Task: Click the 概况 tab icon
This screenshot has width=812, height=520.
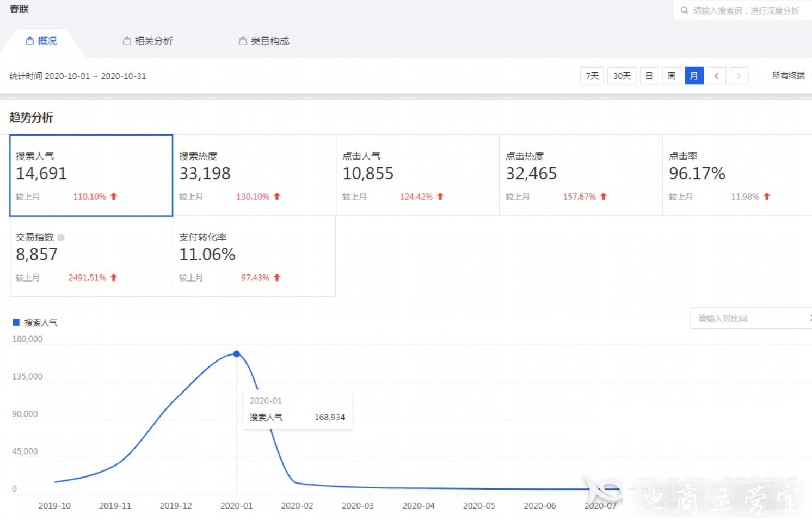Action: tap(30, 41)
